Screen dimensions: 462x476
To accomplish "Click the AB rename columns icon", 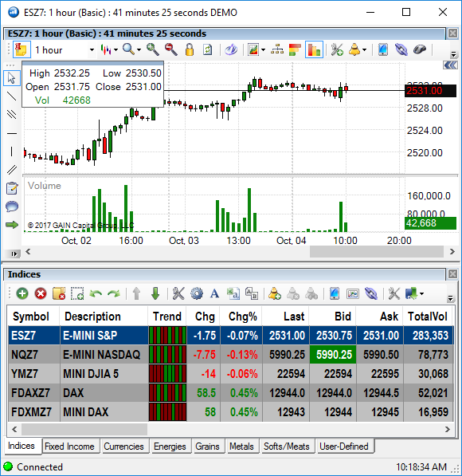I will click(252, 293).
